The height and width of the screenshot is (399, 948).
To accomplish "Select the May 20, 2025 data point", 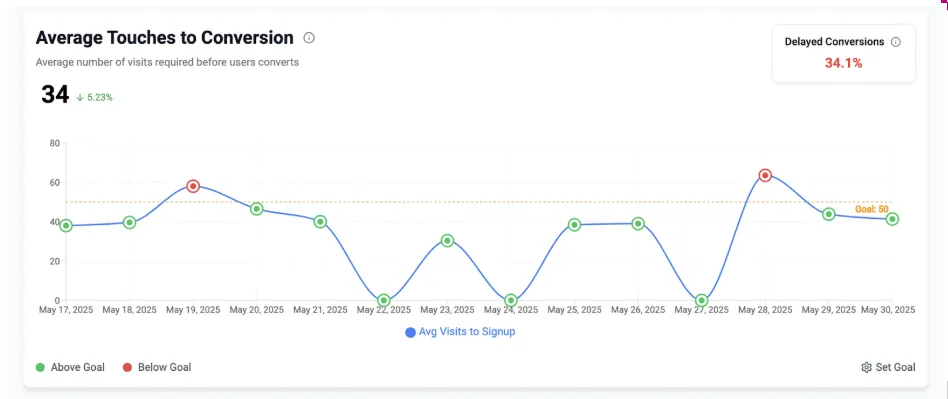I will 256,209.
